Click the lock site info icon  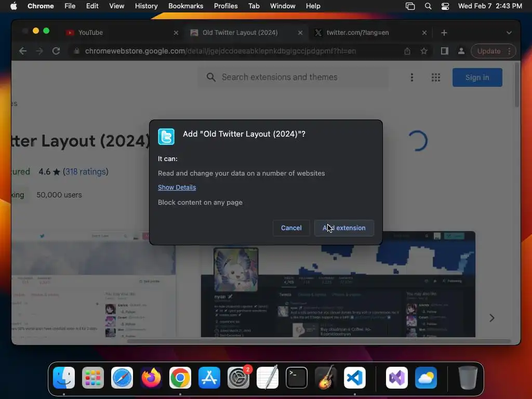tap(77, 51)
